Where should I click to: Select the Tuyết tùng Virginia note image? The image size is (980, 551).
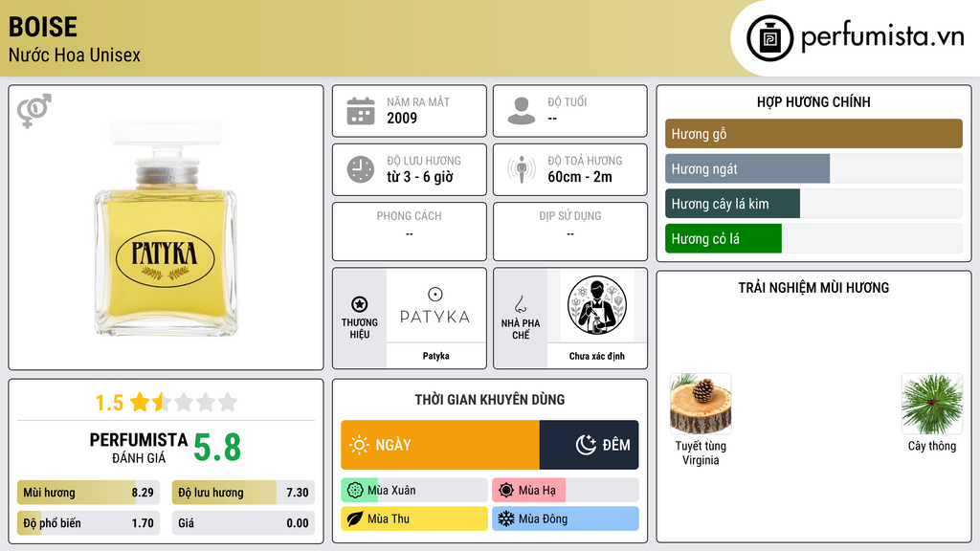[x=701, y=404]
